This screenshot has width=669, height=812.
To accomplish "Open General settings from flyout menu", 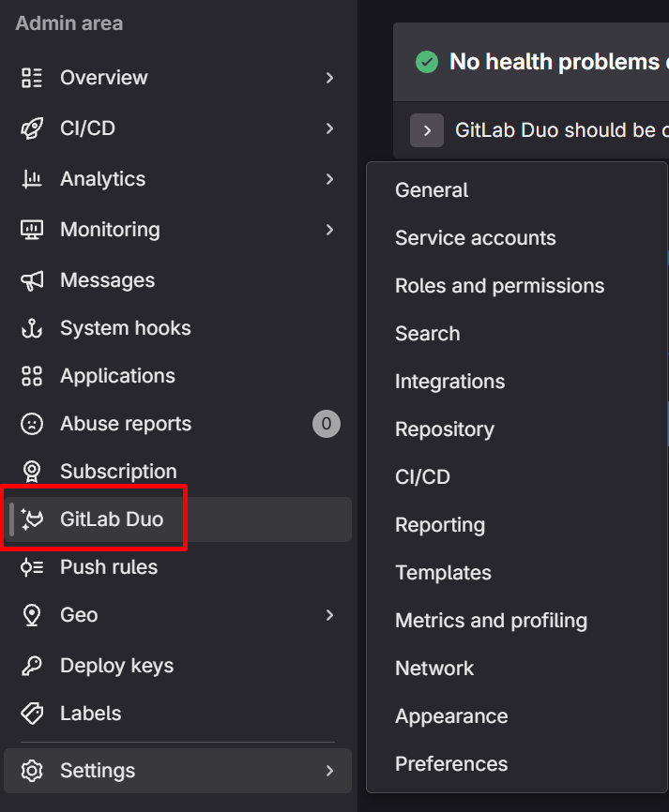I will point(432,190).
